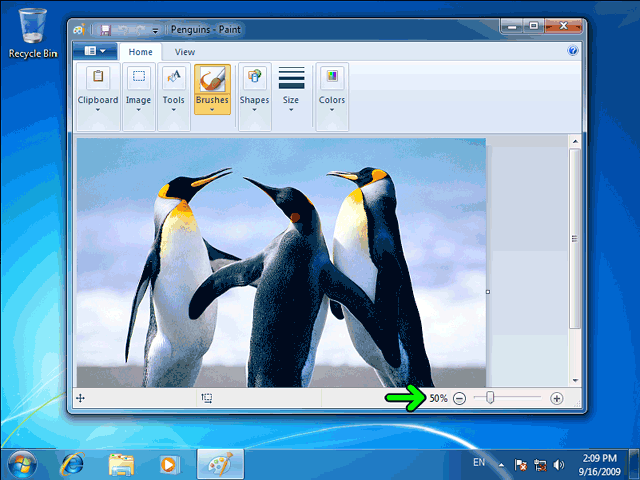Expand the Tools dropdown arrow

tap(173, 110)
